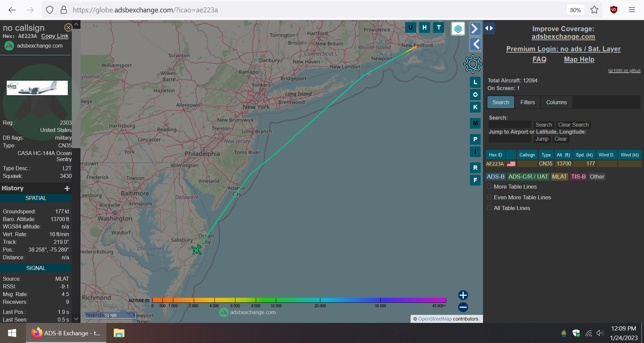
Task: Toggle the H map button
Action: 425,27
